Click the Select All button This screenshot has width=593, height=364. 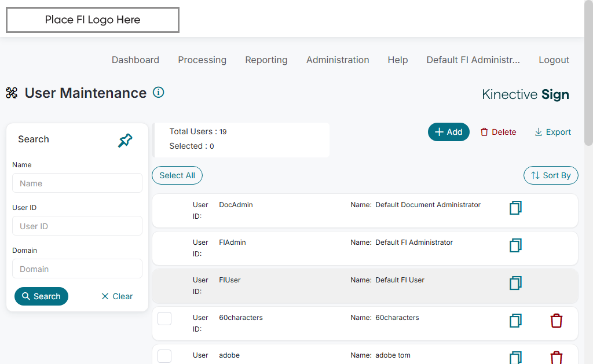[177, 175]
